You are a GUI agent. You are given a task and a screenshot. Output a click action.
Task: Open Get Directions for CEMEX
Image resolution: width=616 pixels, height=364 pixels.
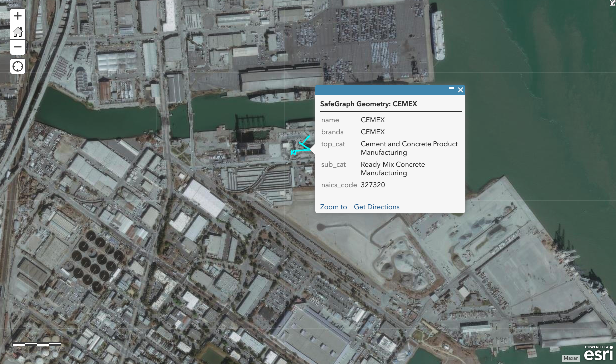click(x=376, y=207)
